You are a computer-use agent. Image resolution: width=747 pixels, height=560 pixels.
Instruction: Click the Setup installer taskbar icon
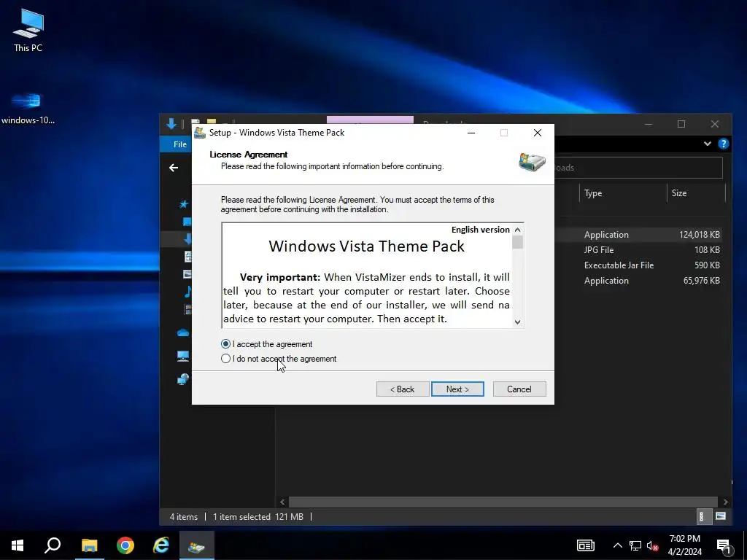click(x=196, y=545)
